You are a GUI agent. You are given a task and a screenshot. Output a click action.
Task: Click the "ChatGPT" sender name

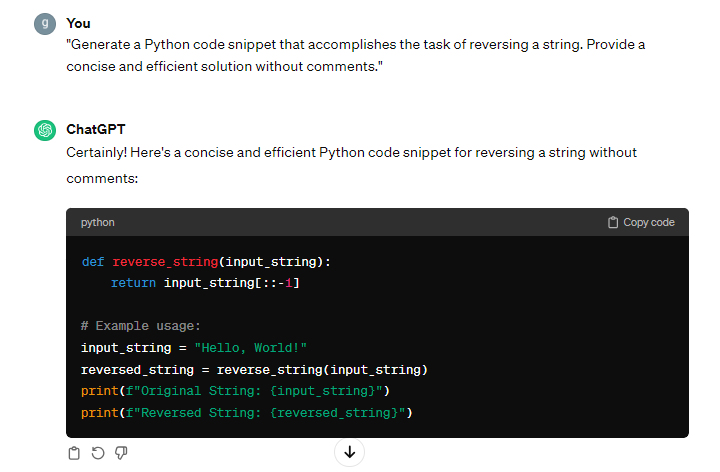click(x=95, y=130)
